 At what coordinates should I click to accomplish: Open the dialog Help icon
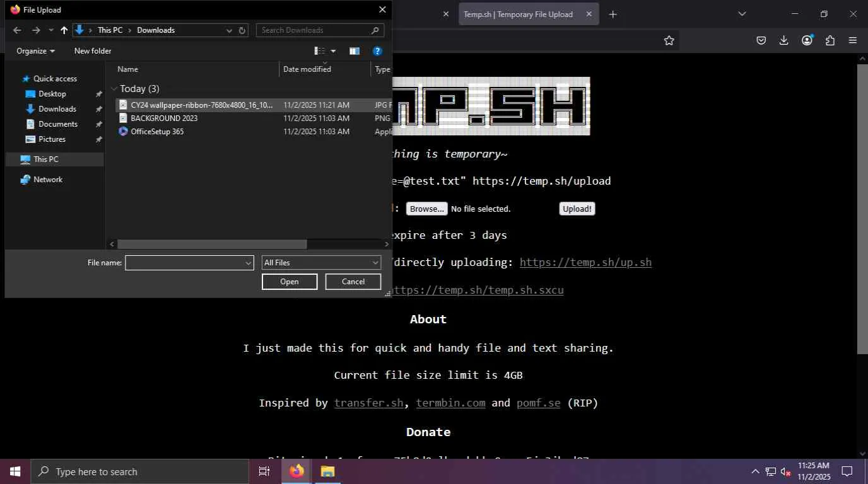click(x=377, y=51)
